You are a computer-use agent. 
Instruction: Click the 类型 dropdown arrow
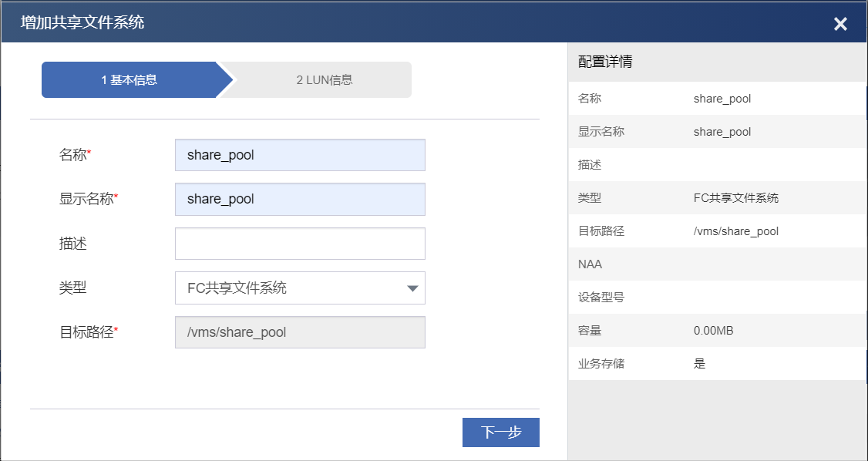click(412, 288)
